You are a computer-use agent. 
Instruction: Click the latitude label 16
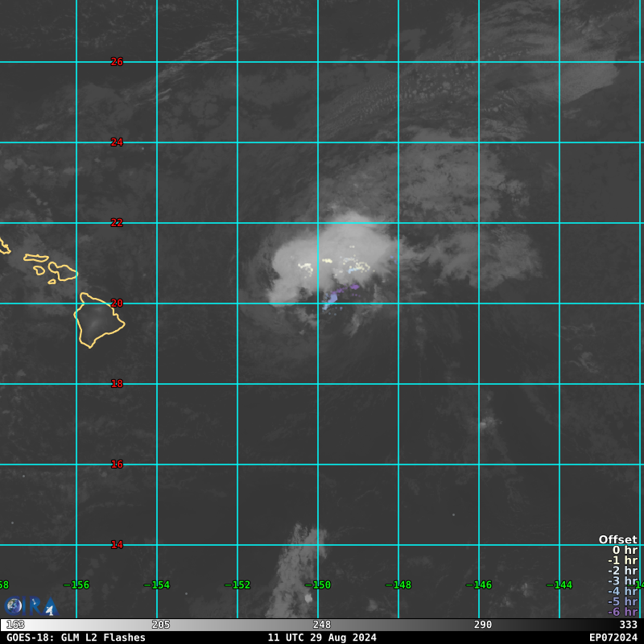117,464
